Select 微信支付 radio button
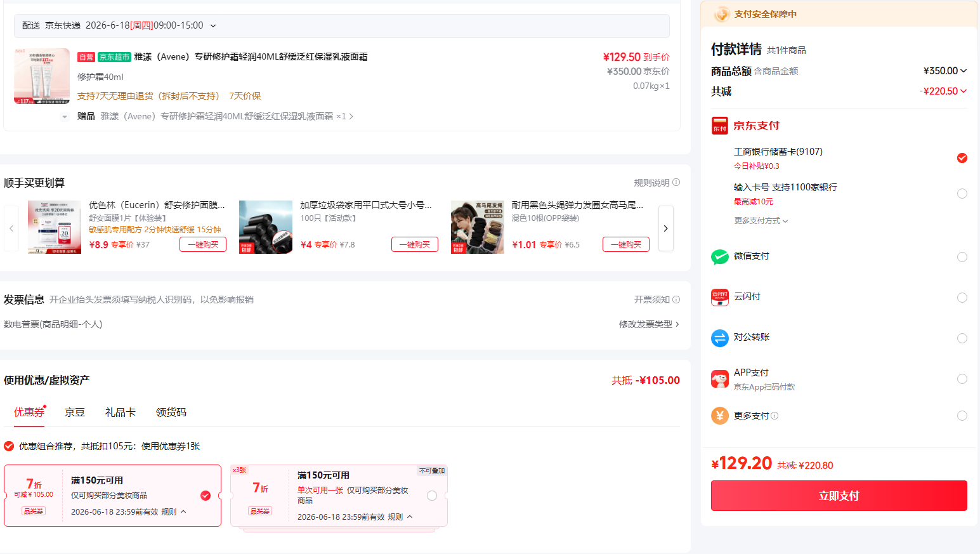The height and width of the screenshot is (554, 980). coord(962,257)
